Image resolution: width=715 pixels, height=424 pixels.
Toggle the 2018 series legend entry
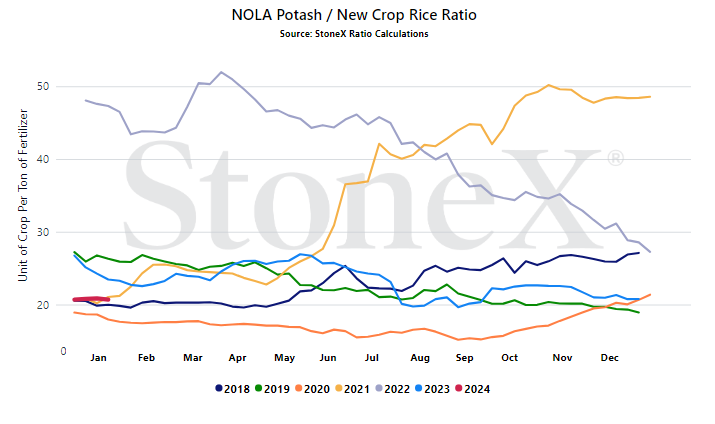click(233, 389)
